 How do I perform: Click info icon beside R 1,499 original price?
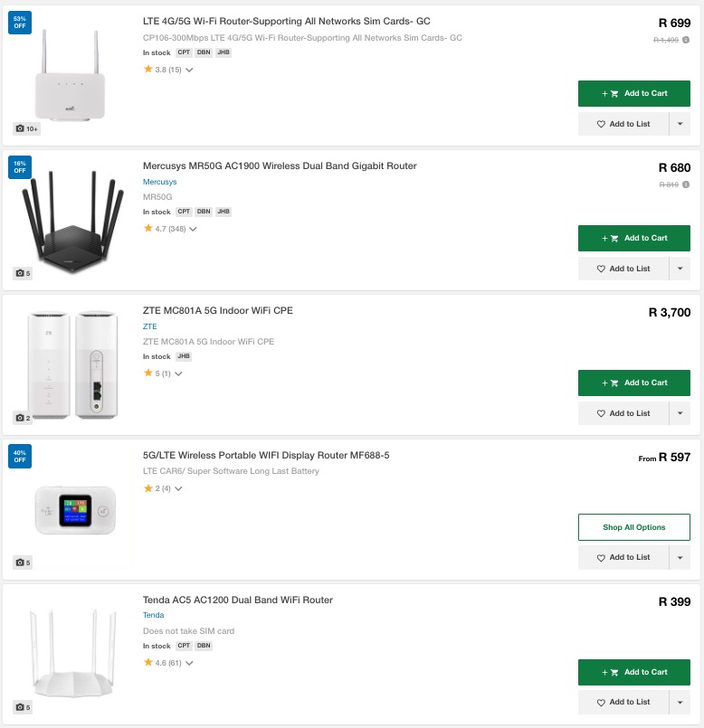[686, 40]
